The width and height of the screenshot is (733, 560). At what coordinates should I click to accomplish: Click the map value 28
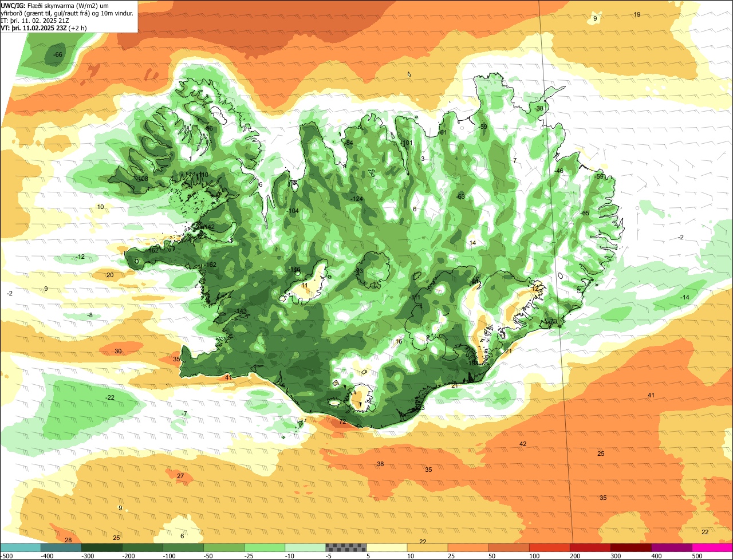coord(68,540)
